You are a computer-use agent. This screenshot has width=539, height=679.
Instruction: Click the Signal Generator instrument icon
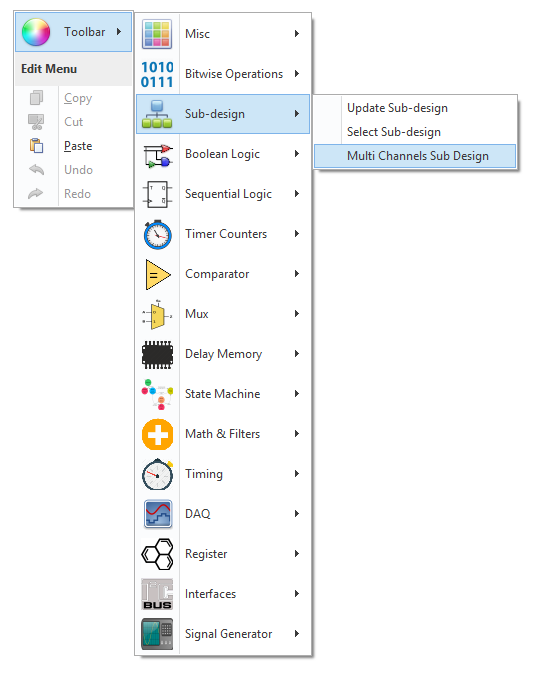(157, 634)
